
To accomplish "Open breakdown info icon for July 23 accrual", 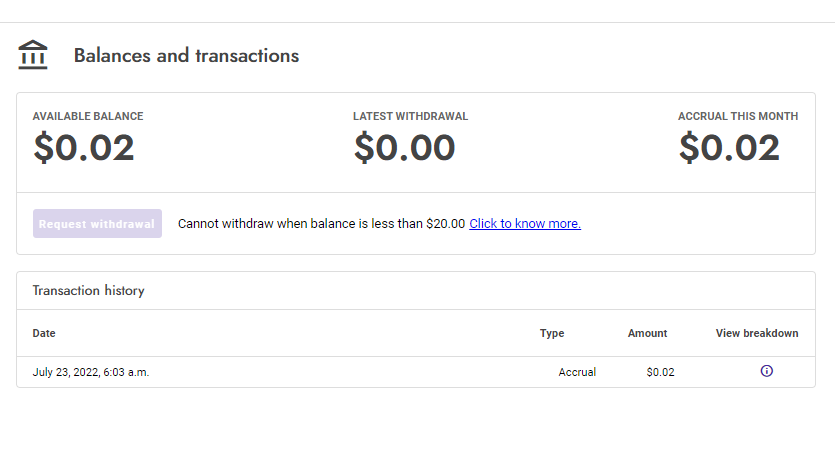I will [767, 371].
